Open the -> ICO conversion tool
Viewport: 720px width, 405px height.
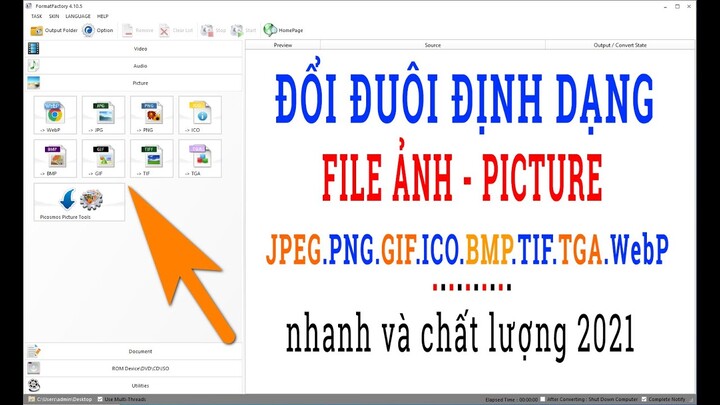(x=200, y=115)
